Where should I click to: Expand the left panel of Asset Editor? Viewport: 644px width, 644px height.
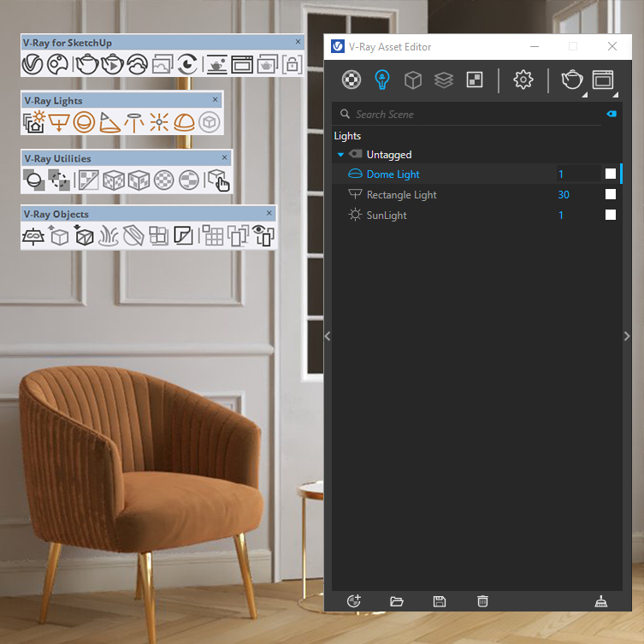point(328,337)
